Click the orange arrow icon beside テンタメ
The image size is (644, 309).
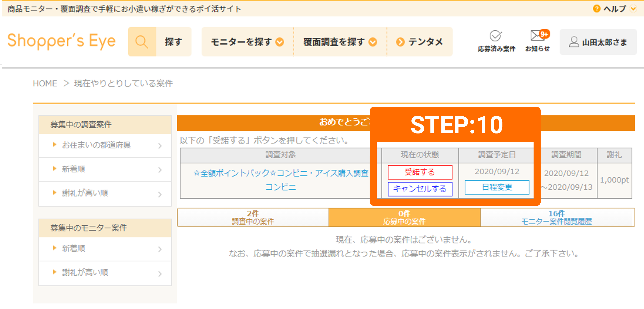coord(400,42)
